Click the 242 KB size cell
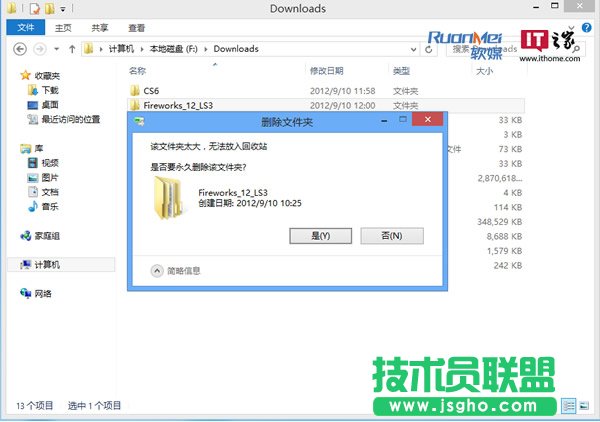600x422 pixels. tap(508, 266)
